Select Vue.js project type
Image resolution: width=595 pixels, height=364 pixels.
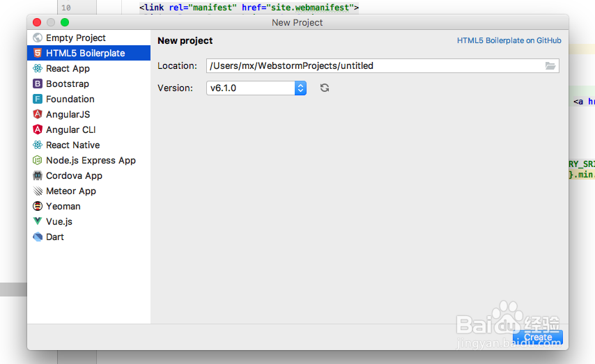tap(88, 221)
